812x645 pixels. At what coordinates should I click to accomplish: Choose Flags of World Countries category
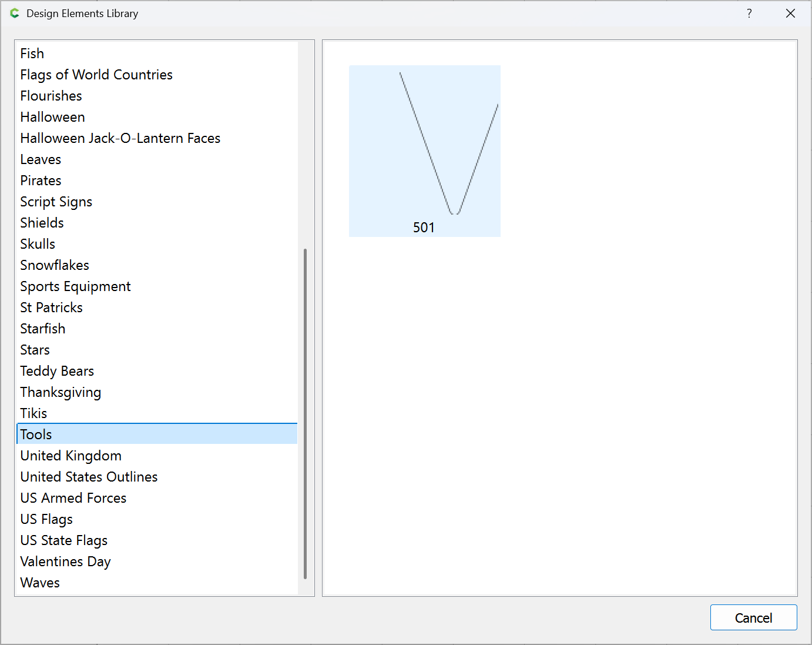tap(96, 75)
